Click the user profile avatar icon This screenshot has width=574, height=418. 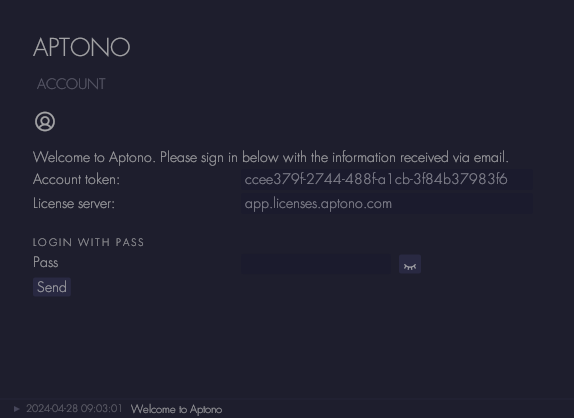point(45,122)
